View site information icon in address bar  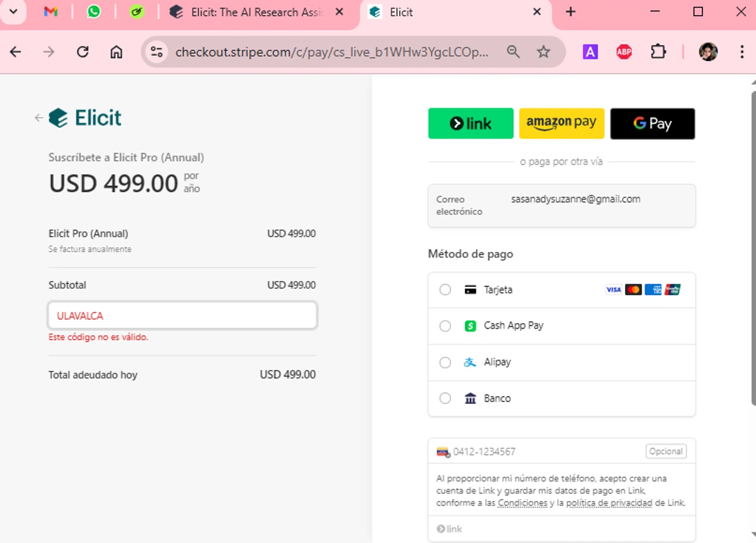point(157,52)
